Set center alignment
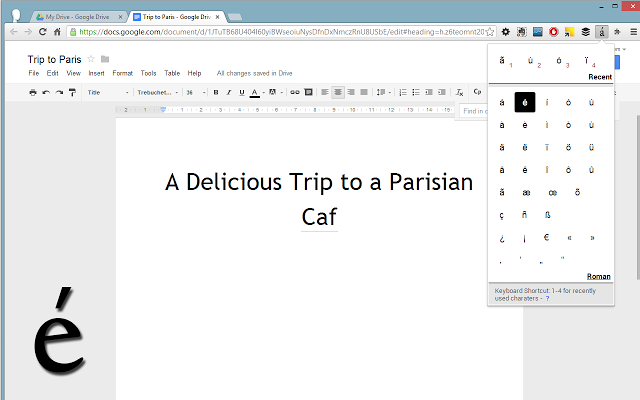 click(x=338, y=92)
